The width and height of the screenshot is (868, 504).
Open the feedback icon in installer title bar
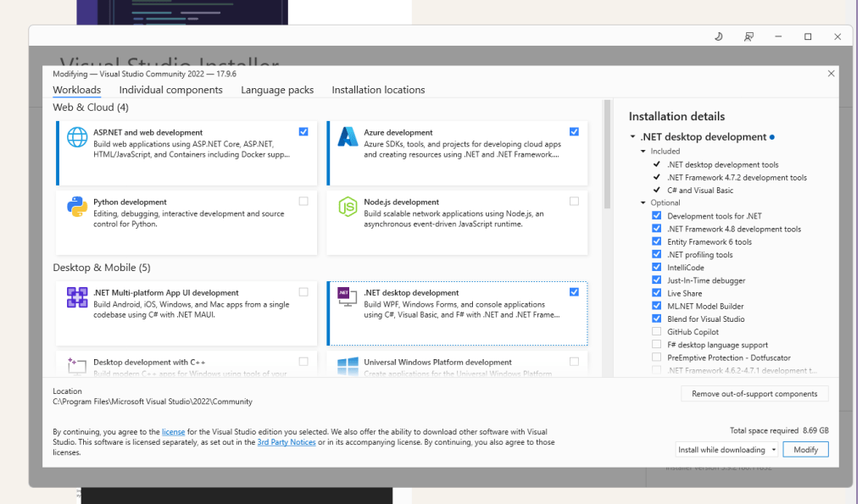click(x=748, y=36)
